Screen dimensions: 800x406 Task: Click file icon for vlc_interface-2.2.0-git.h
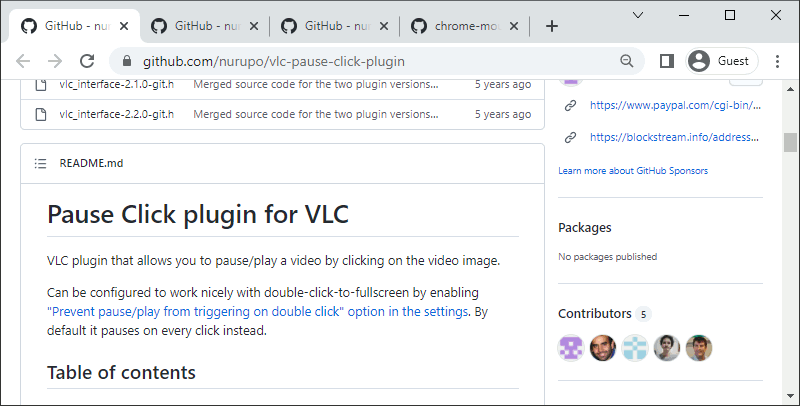point(41,114)
